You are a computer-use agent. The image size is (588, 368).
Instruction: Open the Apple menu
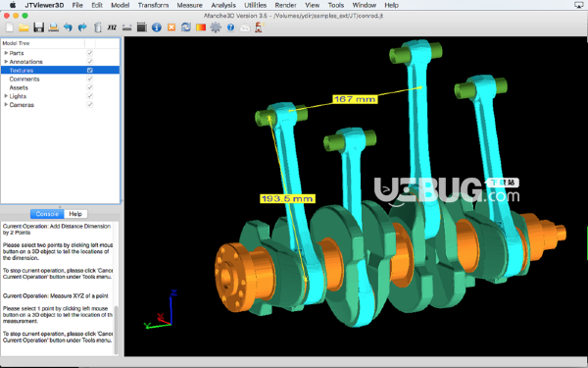(x=13, y=5)
